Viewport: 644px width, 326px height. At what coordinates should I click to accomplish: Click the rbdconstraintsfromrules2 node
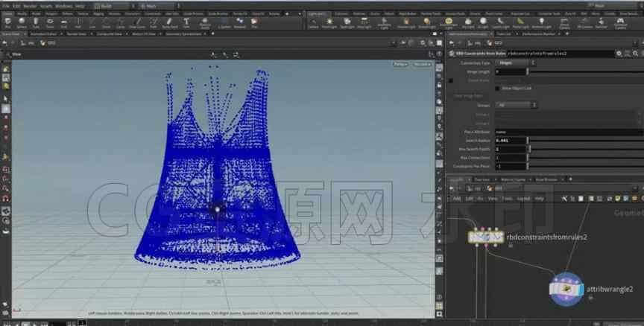[486, 237]
